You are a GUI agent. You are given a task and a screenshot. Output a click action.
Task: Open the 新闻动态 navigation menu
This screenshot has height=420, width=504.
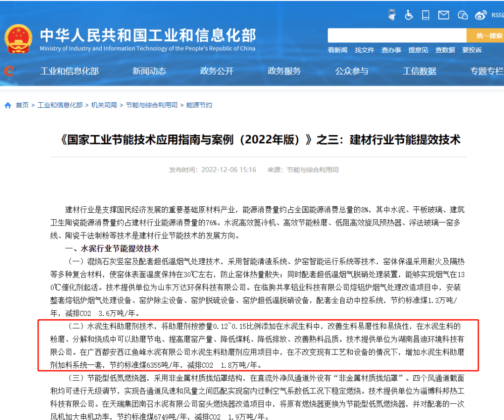(x=149, y=71)
